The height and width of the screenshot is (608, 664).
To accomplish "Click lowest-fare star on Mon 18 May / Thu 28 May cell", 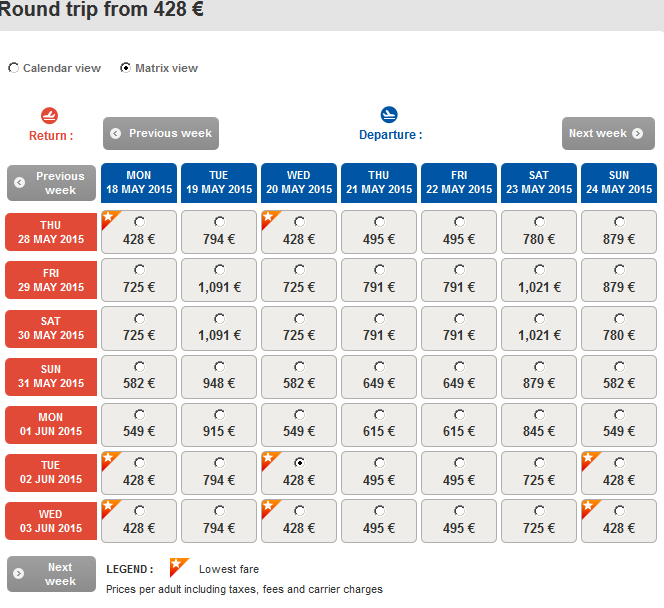I will coord(109,218).
